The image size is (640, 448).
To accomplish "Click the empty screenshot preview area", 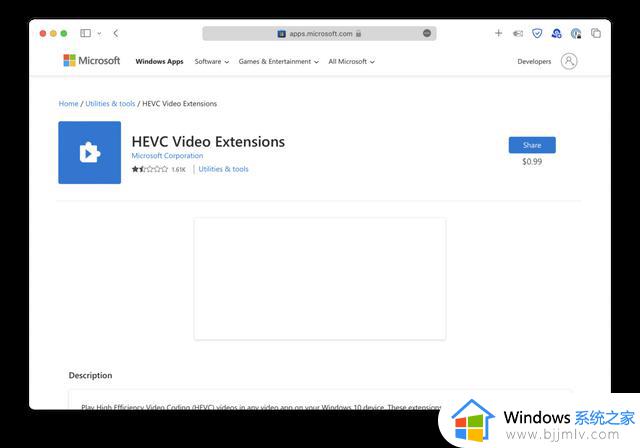I will (x=320, y=279).
